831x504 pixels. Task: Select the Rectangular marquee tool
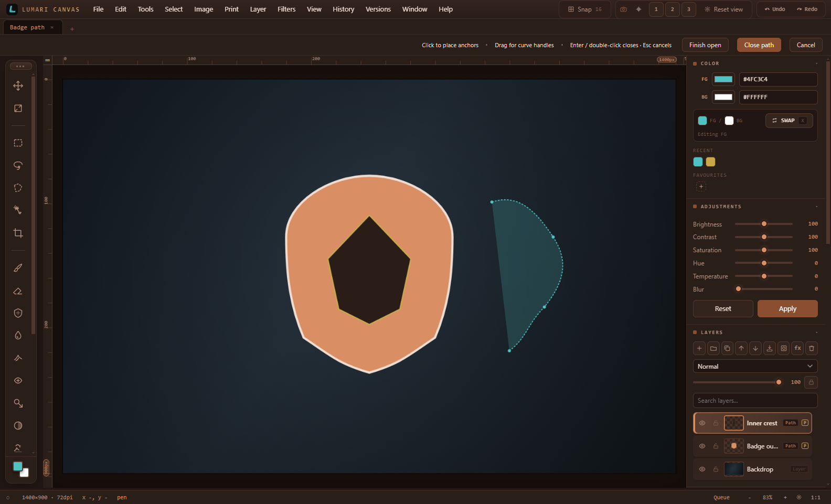click(x=18, y=143)
